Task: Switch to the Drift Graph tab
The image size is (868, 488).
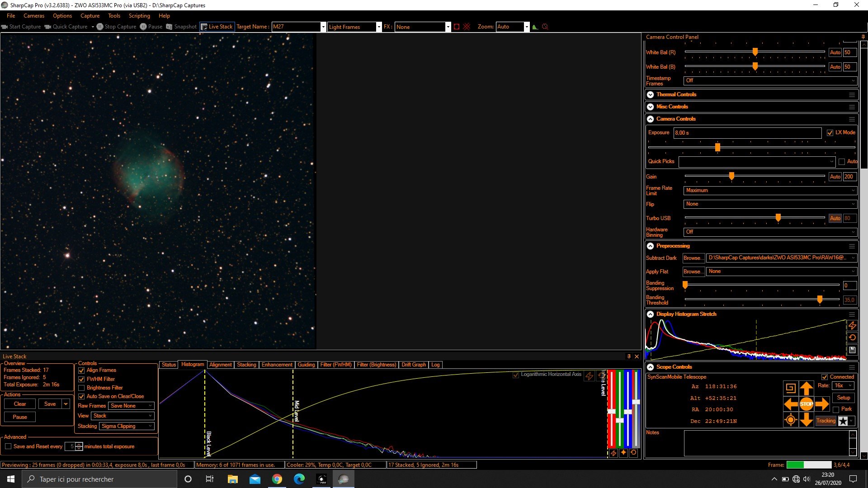Action: click(414, 365)
